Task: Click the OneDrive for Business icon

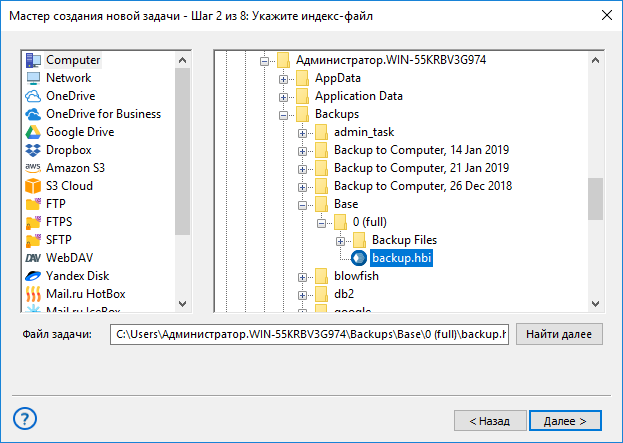Action: 33,114
